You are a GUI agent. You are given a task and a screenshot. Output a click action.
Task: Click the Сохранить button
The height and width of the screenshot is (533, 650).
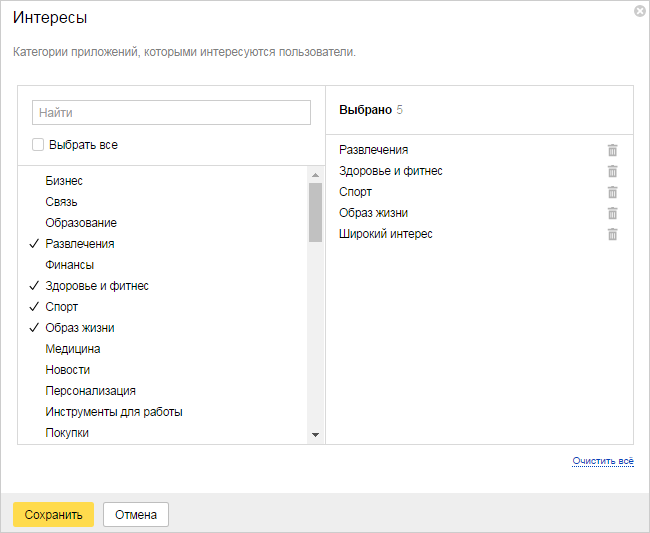tap(53, 514)
